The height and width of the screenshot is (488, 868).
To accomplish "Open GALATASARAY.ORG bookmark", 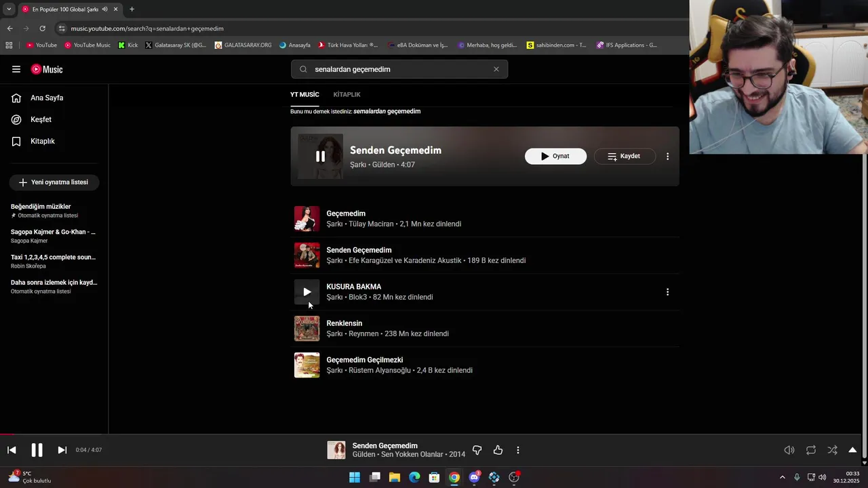I will point(243,45).
